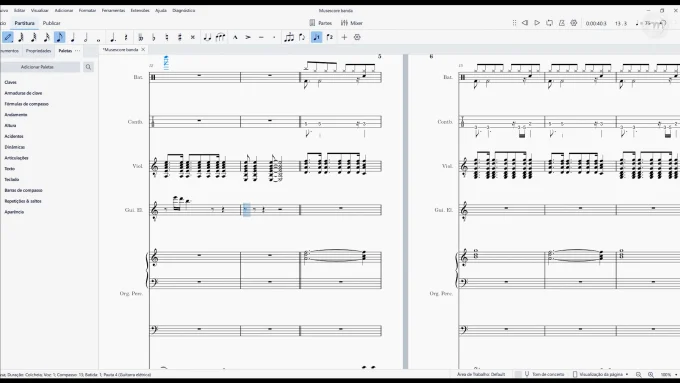Toggle flat accidental
The width and height of the screenshot is (680, 383).
[154, 37]
